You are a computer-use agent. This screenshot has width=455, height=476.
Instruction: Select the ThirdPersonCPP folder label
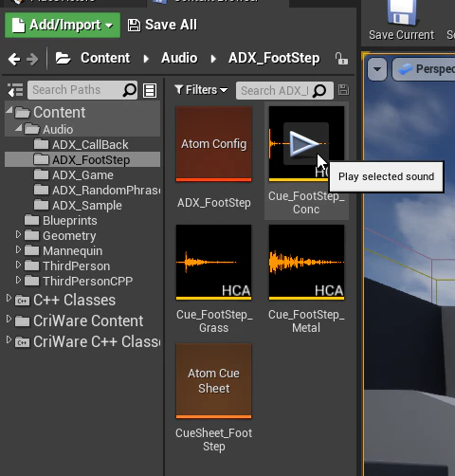coord(87,282)
